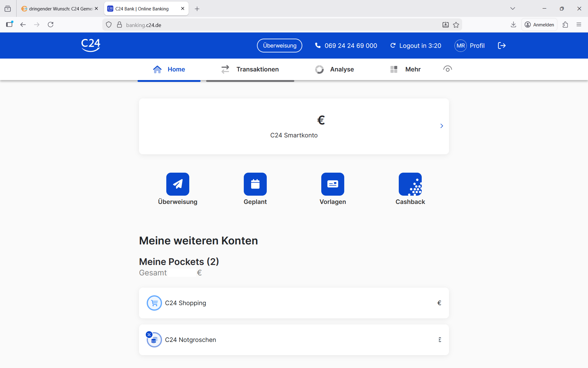Screen dimensions: 588x368
Task: Click the install web app icon in address bar
Action: pos(446,25)
